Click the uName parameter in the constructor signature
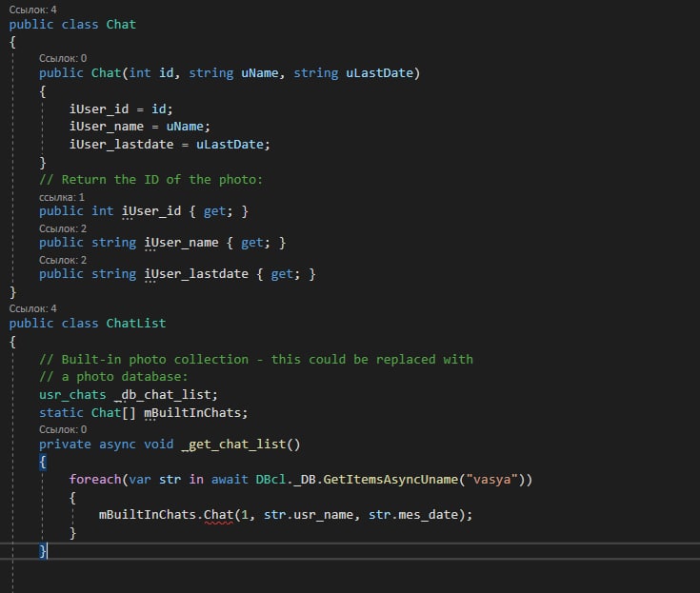Screen dimensions: 700x593 tap(260, 73)
